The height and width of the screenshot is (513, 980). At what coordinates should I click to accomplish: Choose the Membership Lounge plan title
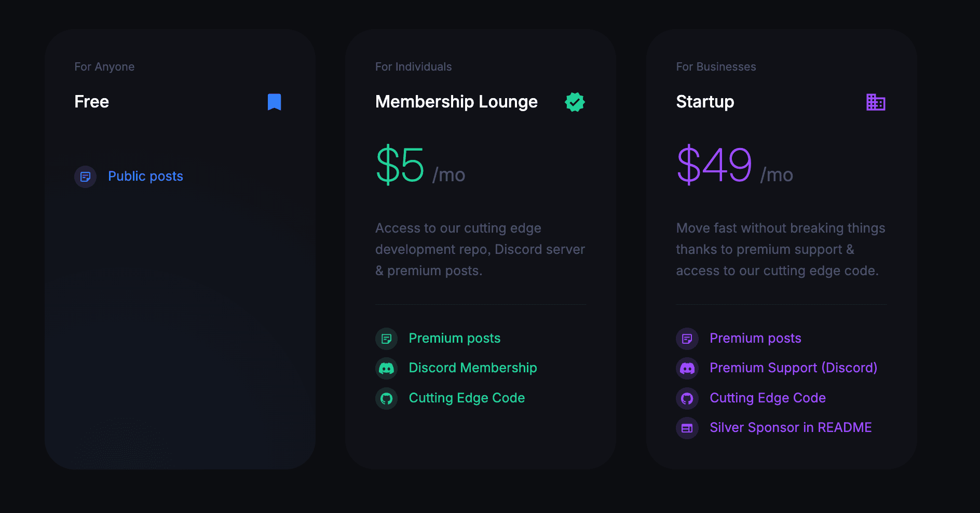pos(456,102)
